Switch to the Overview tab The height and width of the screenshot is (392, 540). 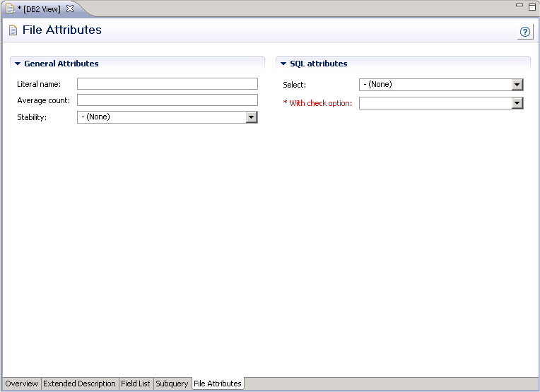(21, 384)
